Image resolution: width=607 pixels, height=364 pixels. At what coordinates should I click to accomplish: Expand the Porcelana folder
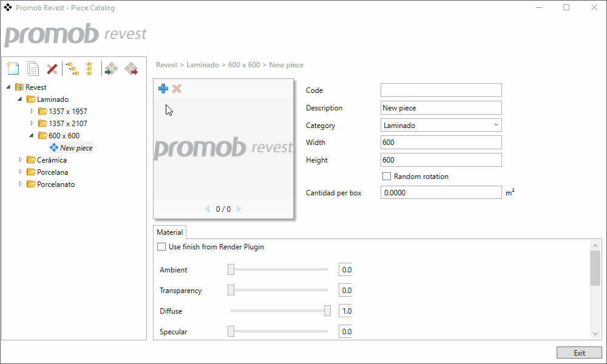(21, 172)
